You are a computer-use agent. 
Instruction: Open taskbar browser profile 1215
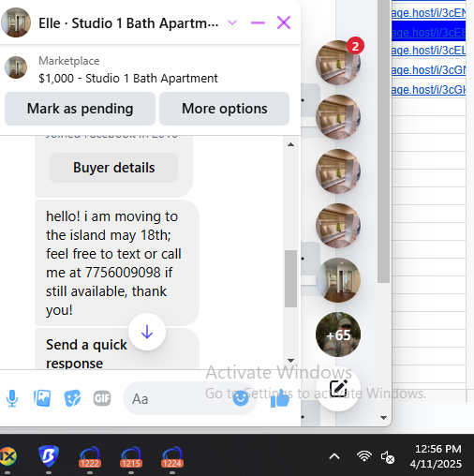pyautogui.click(x=131, y=457)
